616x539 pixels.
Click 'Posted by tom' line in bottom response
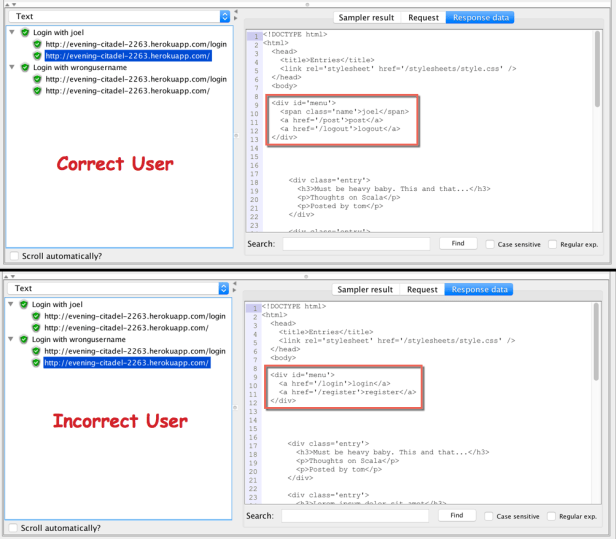[339, 469]
